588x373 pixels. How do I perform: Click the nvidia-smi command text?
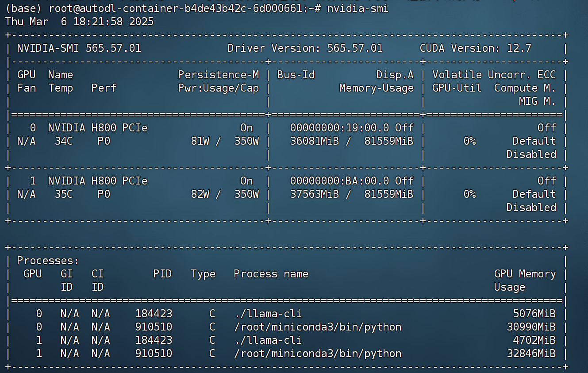tap(357, 9)
